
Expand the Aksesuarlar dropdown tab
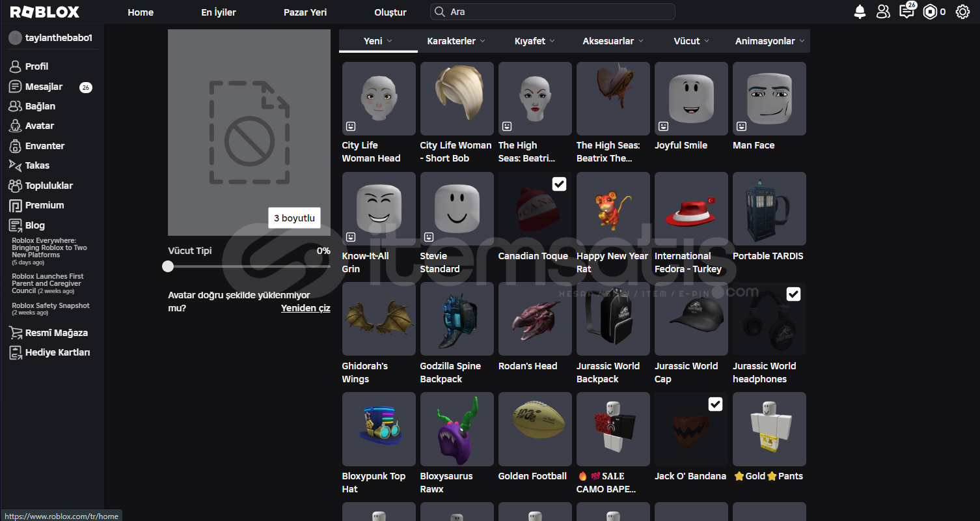coord(613,41)
